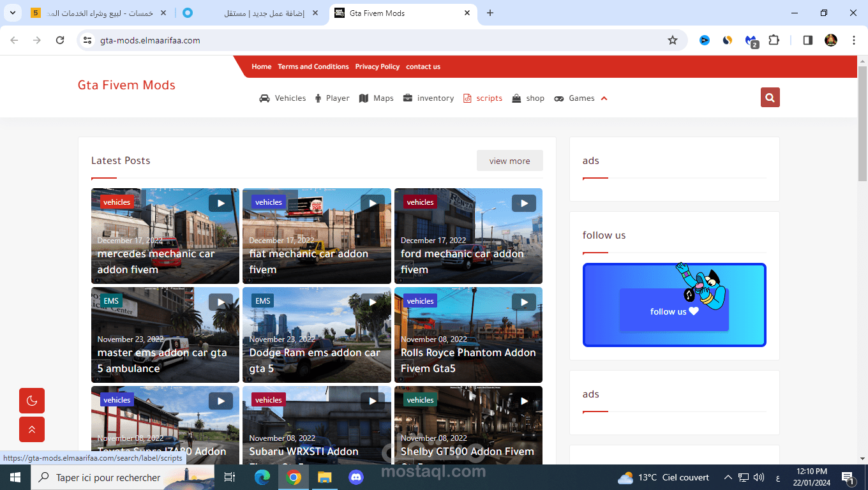
Task: Open the Chrome profile avatar
Action: pos(830,40)
